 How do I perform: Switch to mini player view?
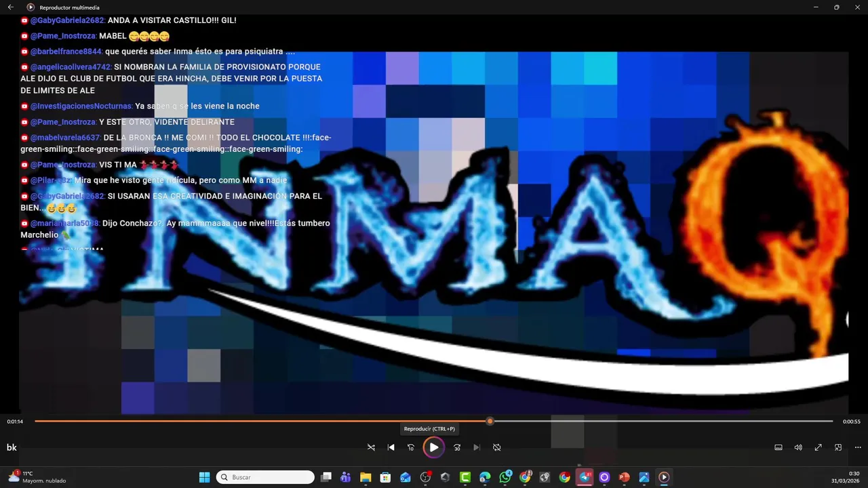click(x=838, y=447)
